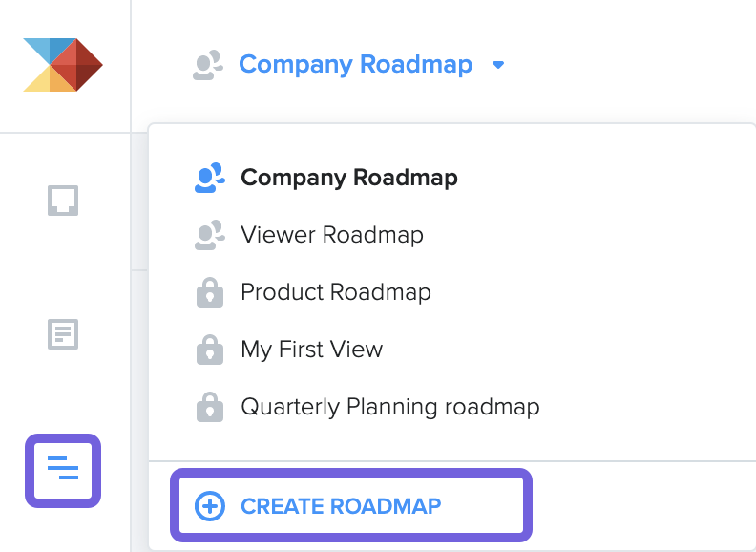
Task: Click the Productboard logo icon
Action: [x=63, y=65]
